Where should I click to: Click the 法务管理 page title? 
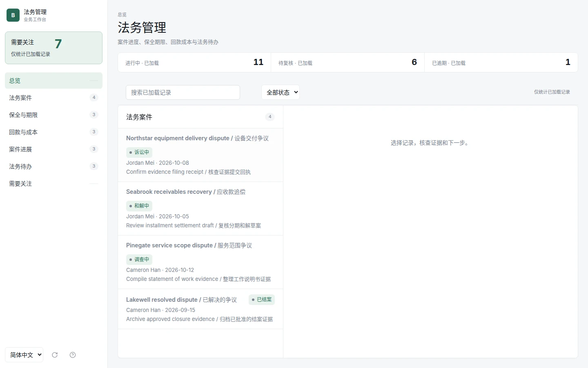[142, 27]
